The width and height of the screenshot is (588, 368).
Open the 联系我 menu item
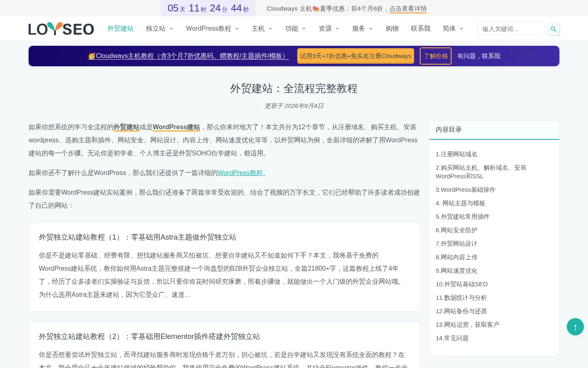(x=421, y=29)
